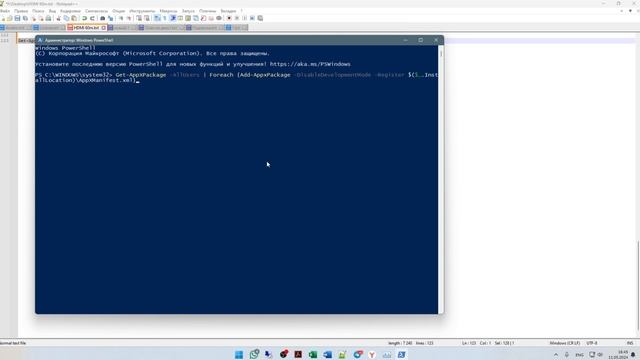
Task: Open the Вкладки menu
Action: 228,11
